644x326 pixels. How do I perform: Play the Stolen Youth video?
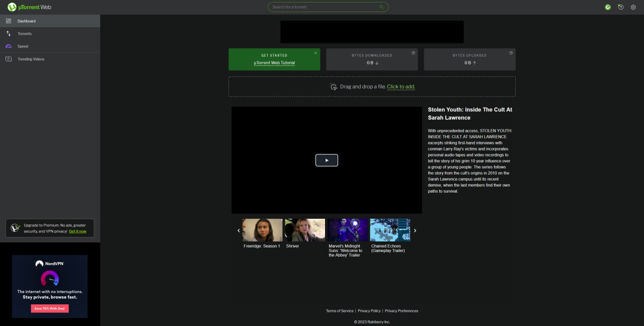click(327, 160)
